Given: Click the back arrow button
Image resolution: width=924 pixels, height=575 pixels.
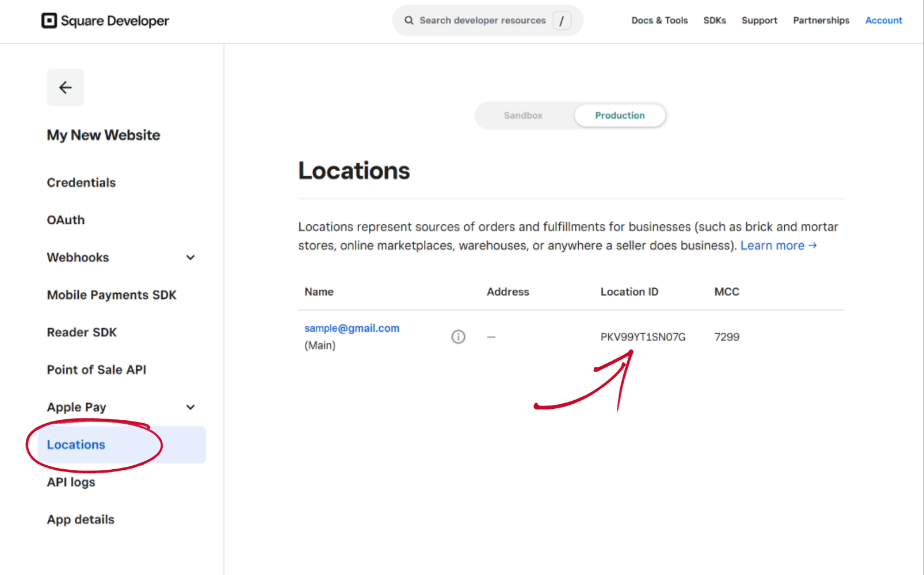Looking at the screenshot, I should coord(66,87).
